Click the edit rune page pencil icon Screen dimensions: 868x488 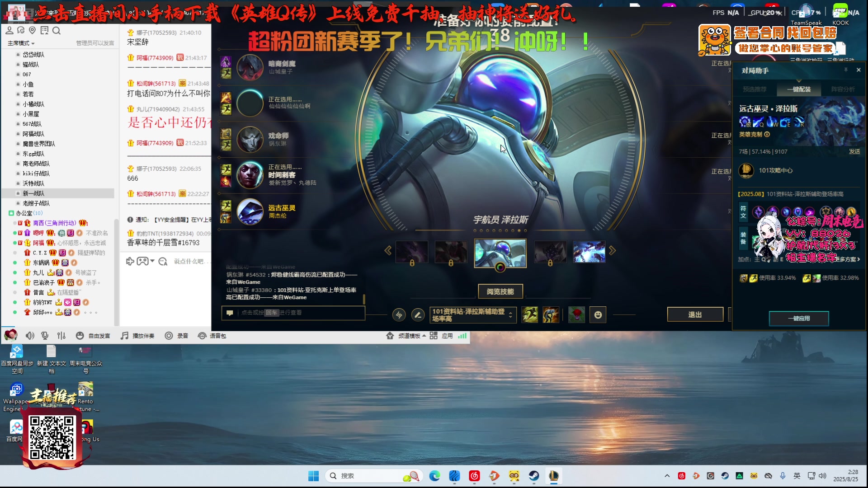pyautogui.click(x=418, y=315)
